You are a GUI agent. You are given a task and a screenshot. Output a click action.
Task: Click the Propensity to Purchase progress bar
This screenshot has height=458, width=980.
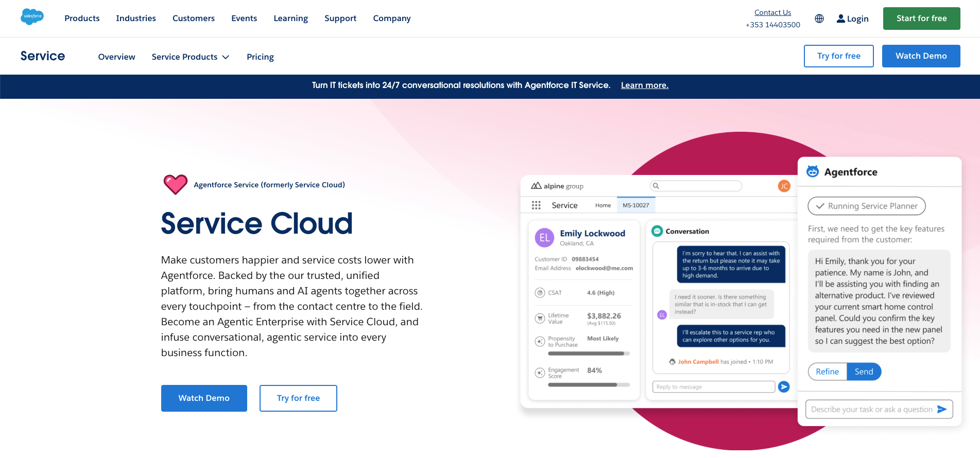coord(589,354)
